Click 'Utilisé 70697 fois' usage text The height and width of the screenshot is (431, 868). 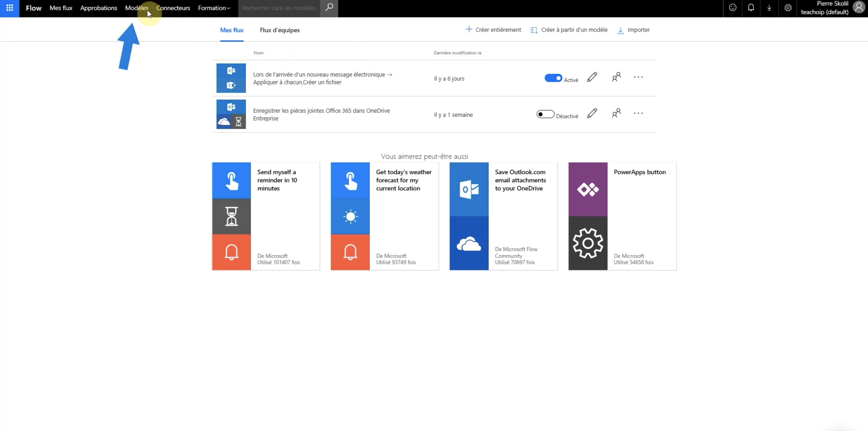coord(515,262)
